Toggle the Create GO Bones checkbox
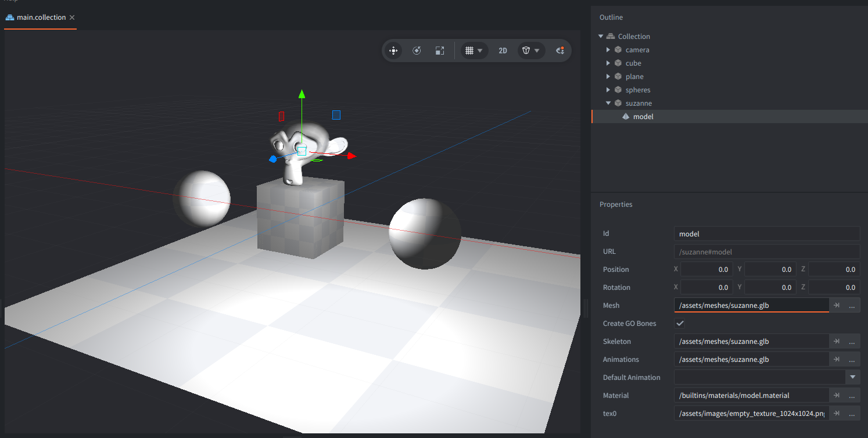This screenshot has width=868, height=438. click(680, 323)
